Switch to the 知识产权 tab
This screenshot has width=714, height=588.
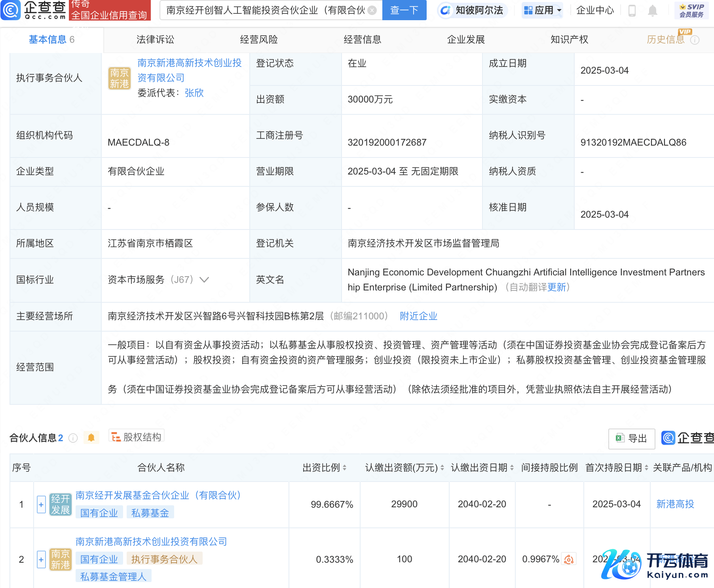pyautogui.click(x=569, y=40)
